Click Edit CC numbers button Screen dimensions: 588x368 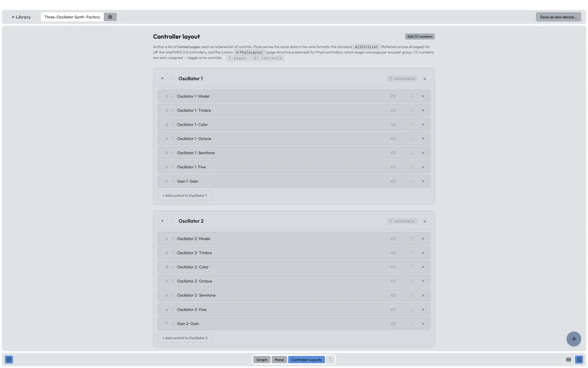point(420,36)
